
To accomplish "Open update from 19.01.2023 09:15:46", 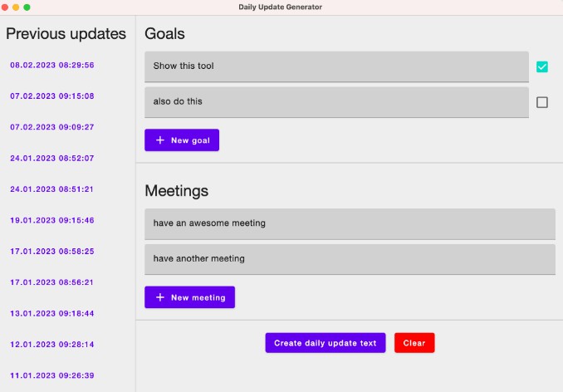I will pyautogui.click(x=52, y=220).
